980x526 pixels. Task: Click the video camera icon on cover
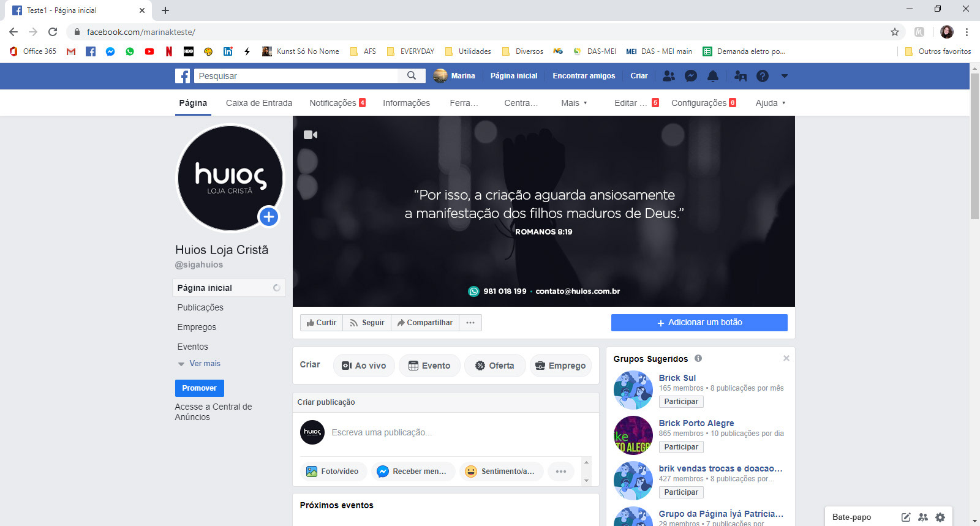point(311,135)
